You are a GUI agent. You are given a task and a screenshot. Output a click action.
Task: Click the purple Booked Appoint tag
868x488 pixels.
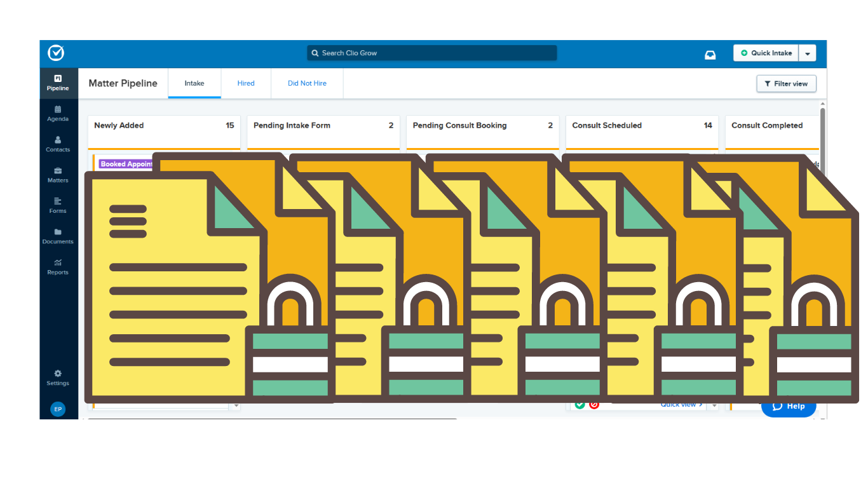point(126,164)
